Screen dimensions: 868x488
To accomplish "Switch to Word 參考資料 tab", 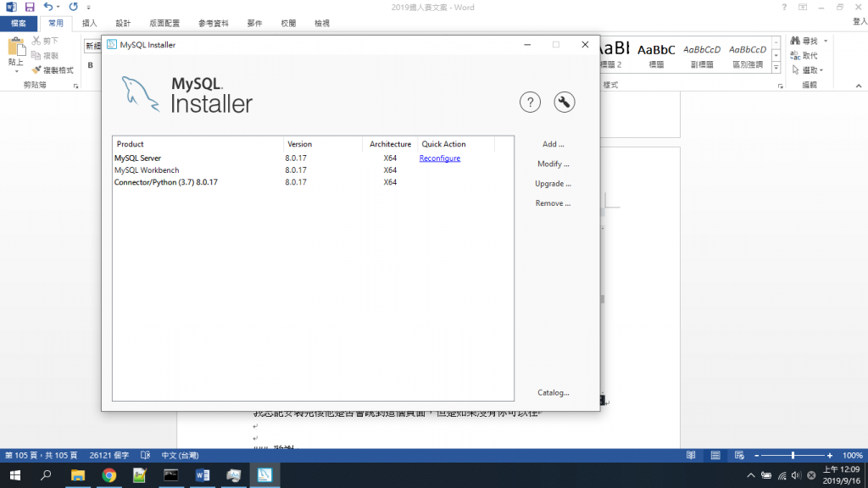I will click(213, 23).
